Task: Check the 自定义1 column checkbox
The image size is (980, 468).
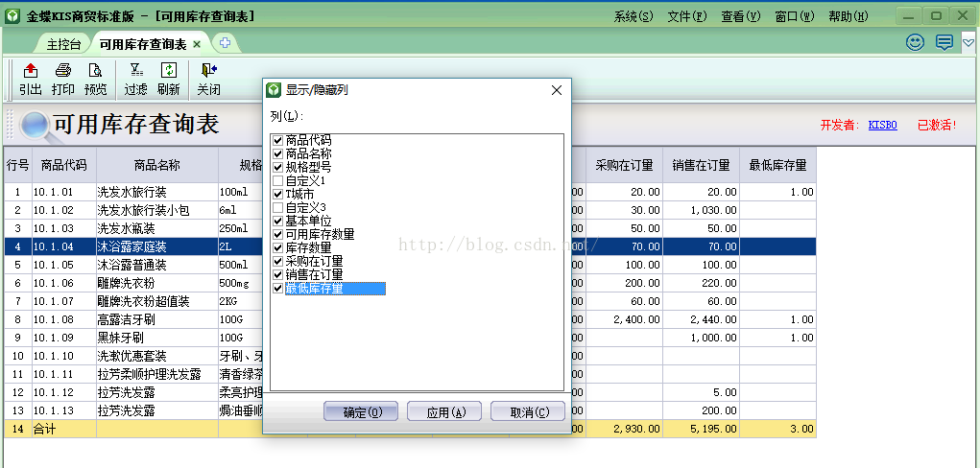Action: 278,180
